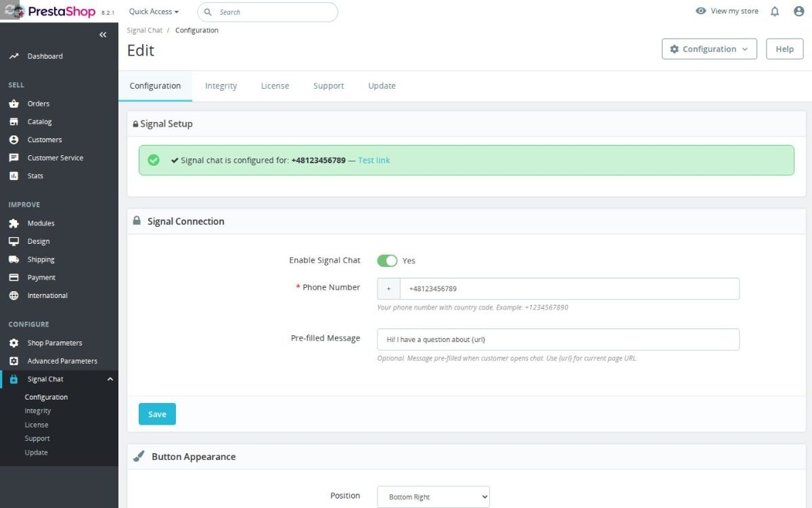812x508 pixels.
Task: Open the Position select showing Bottom Right
Action: point(433,496)
